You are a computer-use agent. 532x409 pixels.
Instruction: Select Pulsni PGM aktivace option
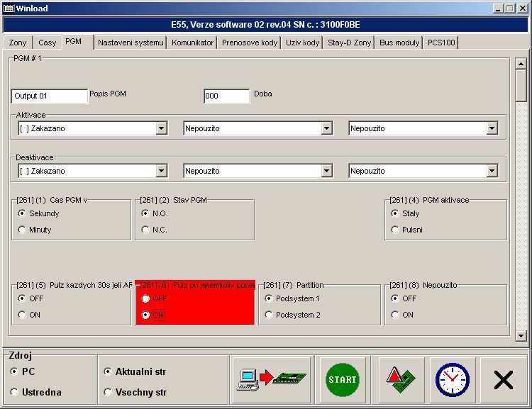pyautogui.click(x=395, y=230)
